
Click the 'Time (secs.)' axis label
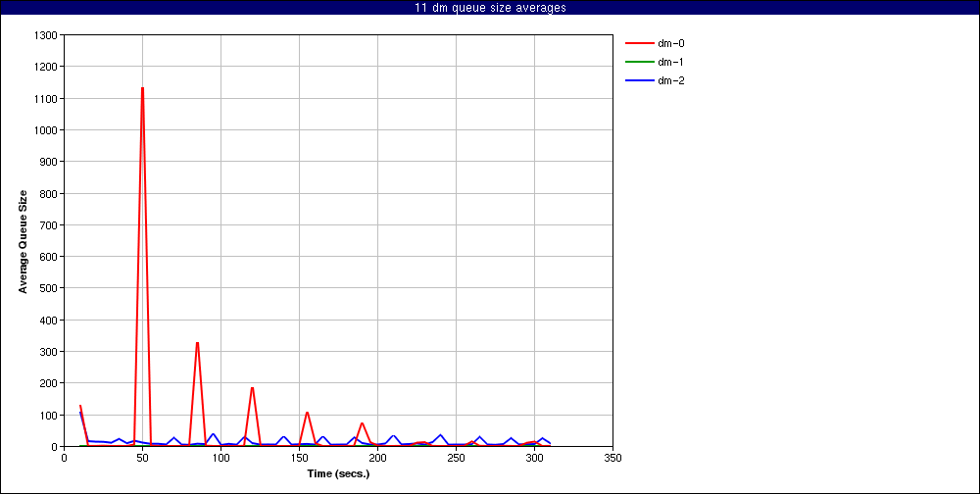point(338,473)
